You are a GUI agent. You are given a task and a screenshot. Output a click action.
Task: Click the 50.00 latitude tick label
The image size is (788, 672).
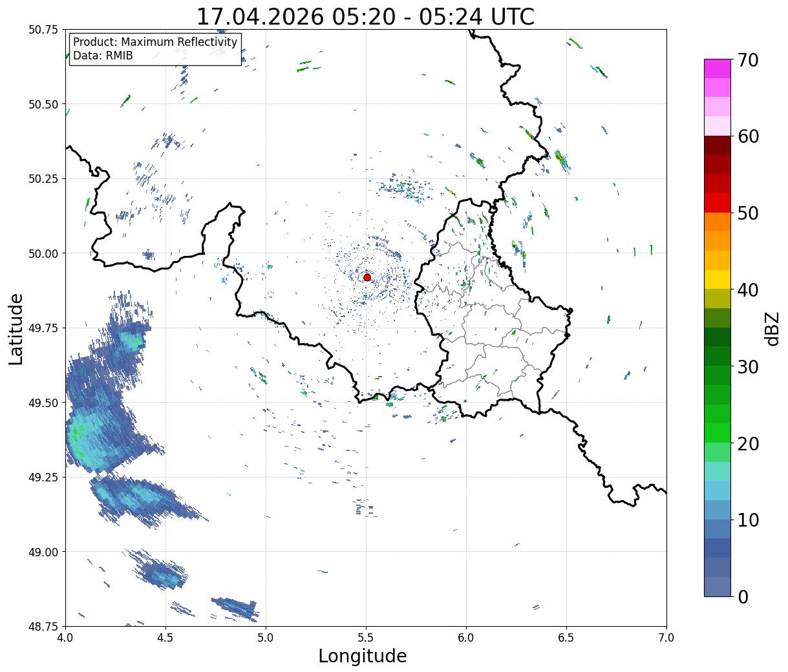tap(44, 253)
